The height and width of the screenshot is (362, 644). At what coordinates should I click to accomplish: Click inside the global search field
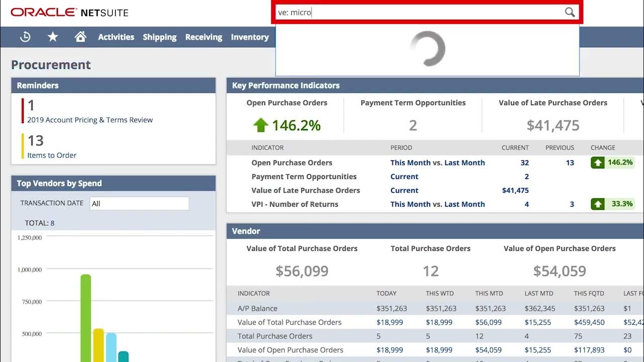[x=418, y=13]
